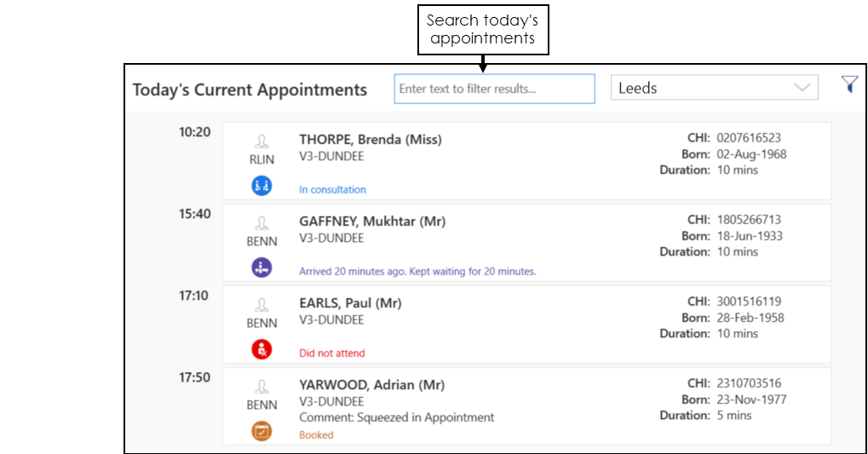
Task: Click person icon in Earls's appointment
Action: tap(262, 305)
